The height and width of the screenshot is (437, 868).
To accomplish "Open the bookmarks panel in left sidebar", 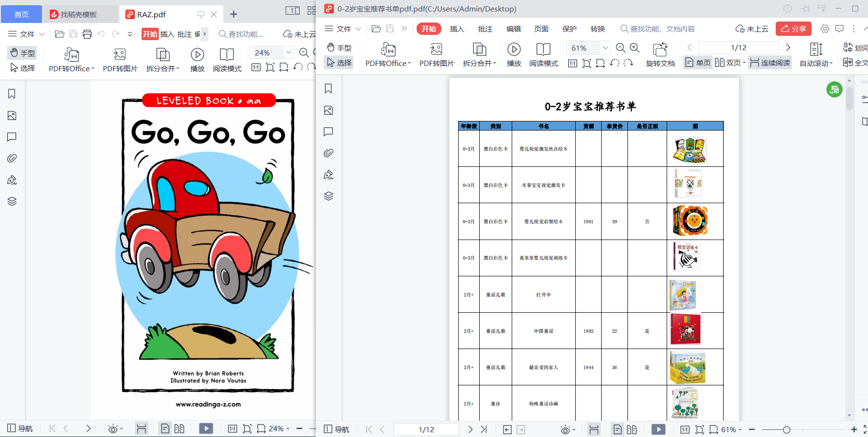I will [329, 88].
